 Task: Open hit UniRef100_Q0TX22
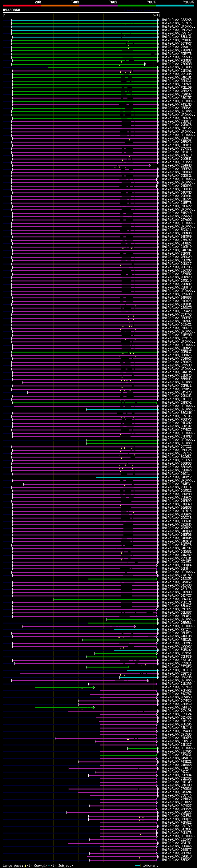point(176,446)
